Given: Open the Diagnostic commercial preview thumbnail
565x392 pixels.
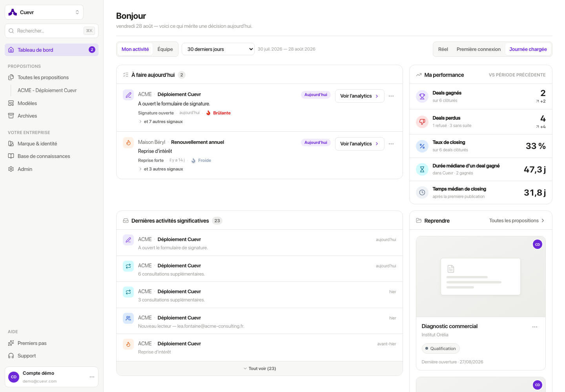Looking at the screenshot, I should [x=481, y=276].
